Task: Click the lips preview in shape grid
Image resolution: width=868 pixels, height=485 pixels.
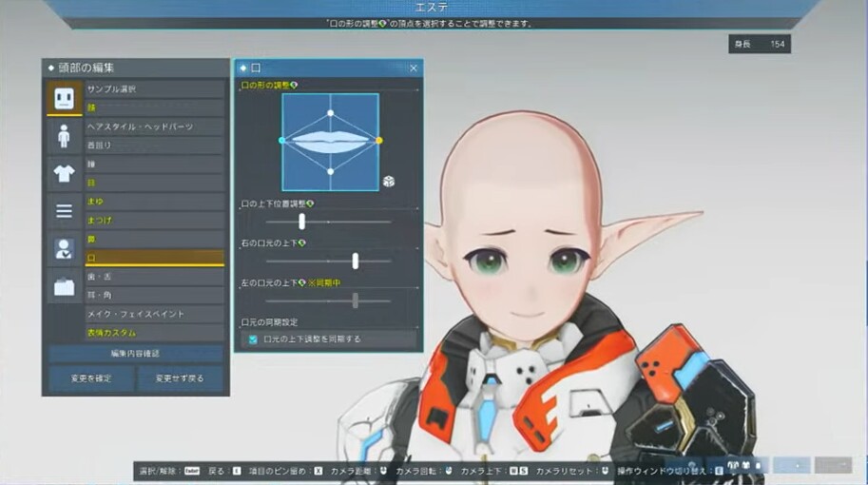Action: 331,142
